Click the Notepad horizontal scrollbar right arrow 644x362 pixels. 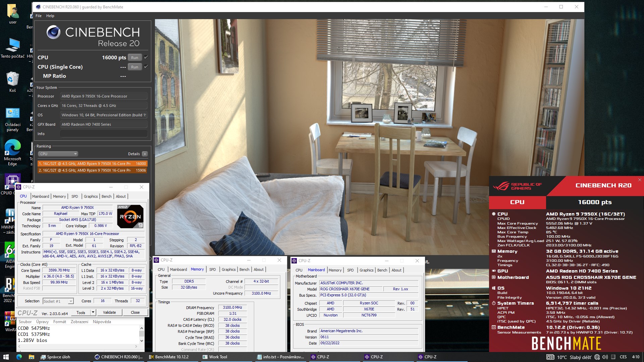136,346
